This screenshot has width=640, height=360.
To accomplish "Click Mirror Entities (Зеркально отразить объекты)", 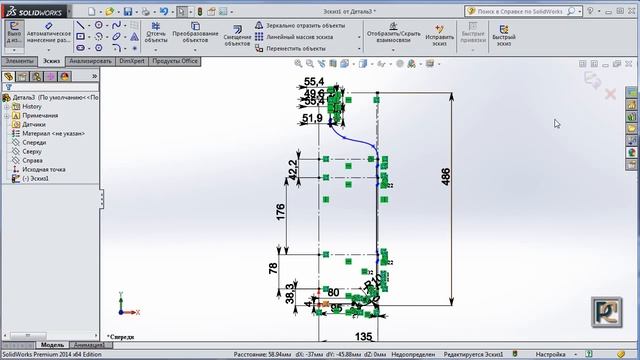I will tap(300, 25).
